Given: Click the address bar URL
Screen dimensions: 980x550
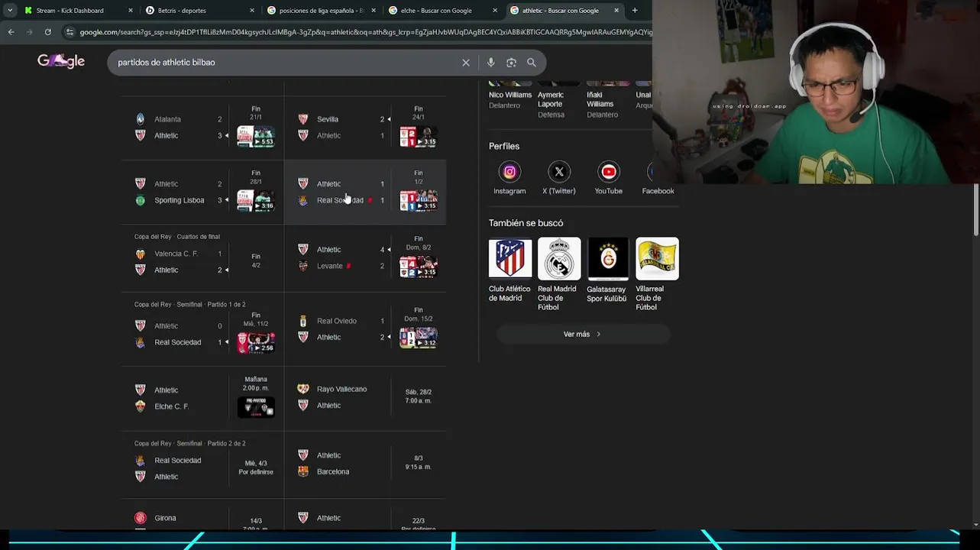Looking at the screenshot, I should point(365,32).
